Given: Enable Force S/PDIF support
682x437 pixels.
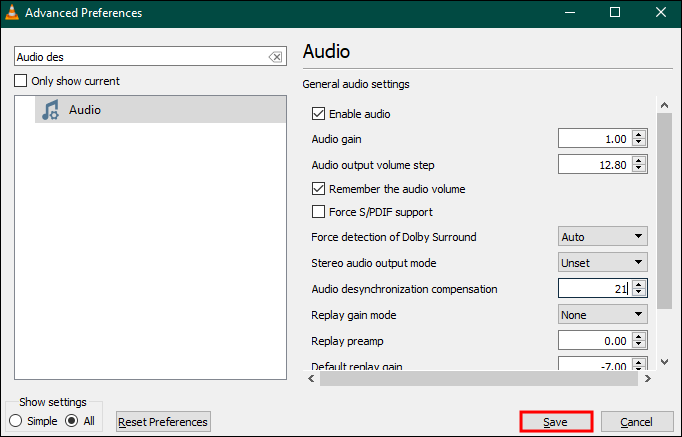Looking at the screenshot, I should click(x=319, y=212).
